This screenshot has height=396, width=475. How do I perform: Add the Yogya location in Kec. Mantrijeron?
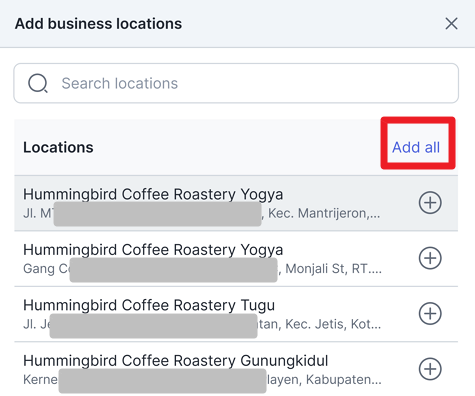[430, 203]
